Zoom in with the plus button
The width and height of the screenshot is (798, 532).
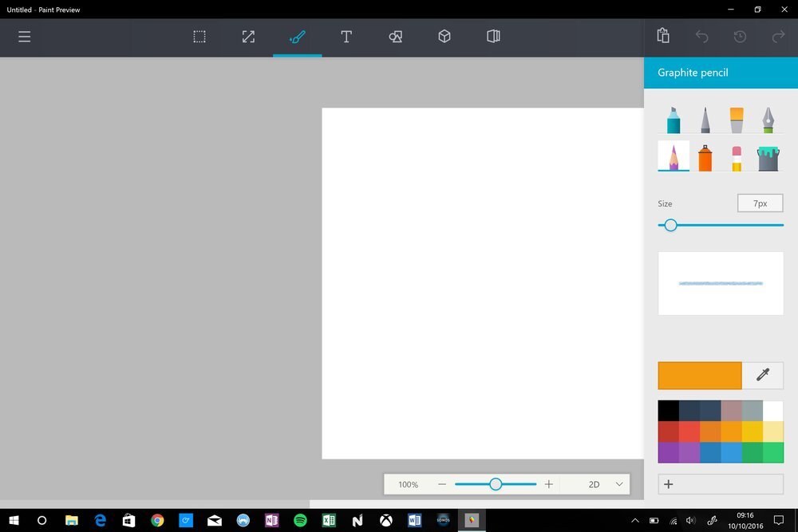pyautogui.click(x=548, y=484)
